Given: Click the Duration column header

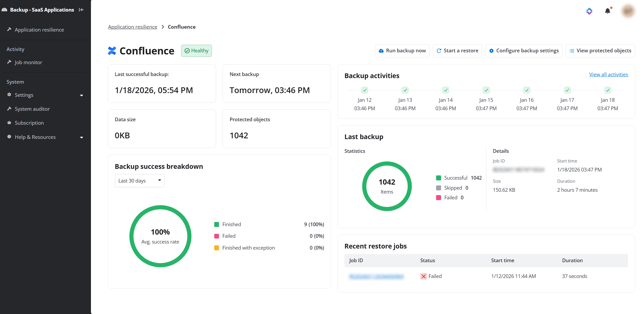Looking at the screenshot, I should tap(572, 260).
